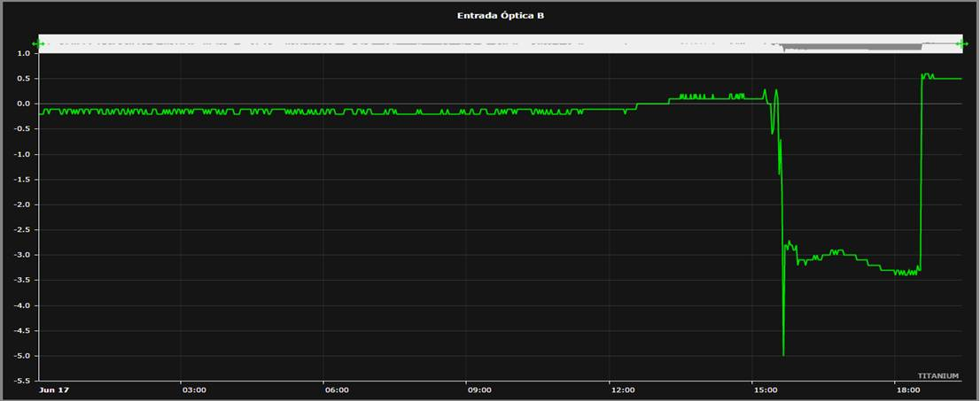Click the 09:00 time axis label
Image resolution: width=980 pixels, height=401 pixels.
click(479, 390)
